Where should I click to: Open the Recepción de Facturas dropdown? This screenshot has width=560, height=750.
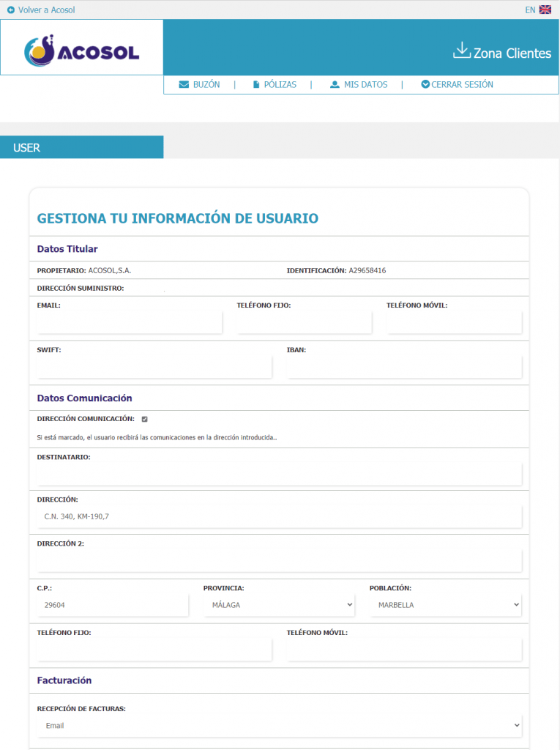[x=279, y=726]
